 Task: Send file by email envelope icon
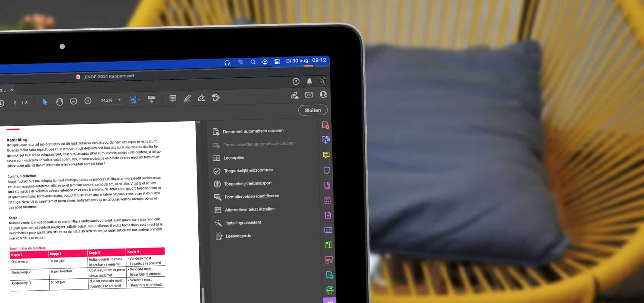(309, 95)
